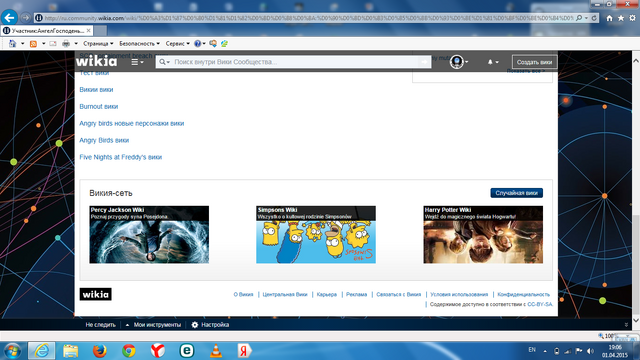This screenshot has width=640, height=360.
Task: Refresh the page with reload icon
Action: (x=594, y=18)
